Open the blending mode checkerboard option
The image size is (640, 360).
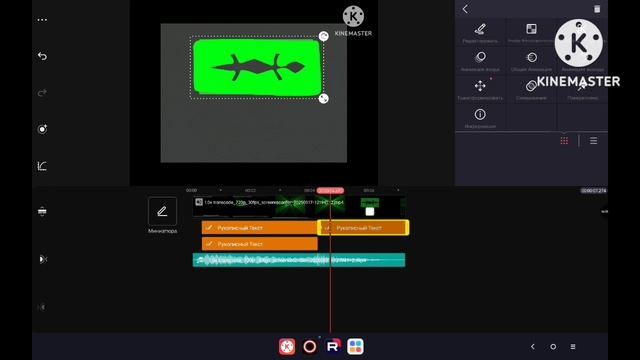531,33
